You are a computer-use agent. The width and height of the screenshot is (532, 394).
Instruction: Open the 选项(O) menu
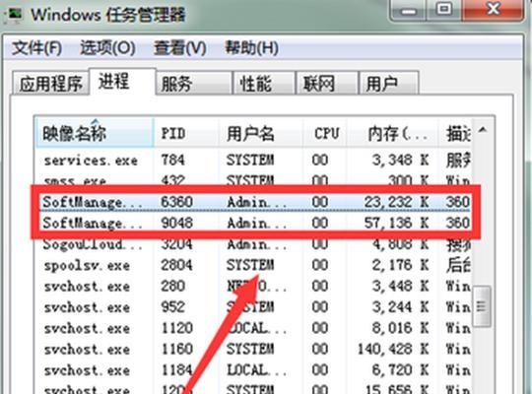107,48
